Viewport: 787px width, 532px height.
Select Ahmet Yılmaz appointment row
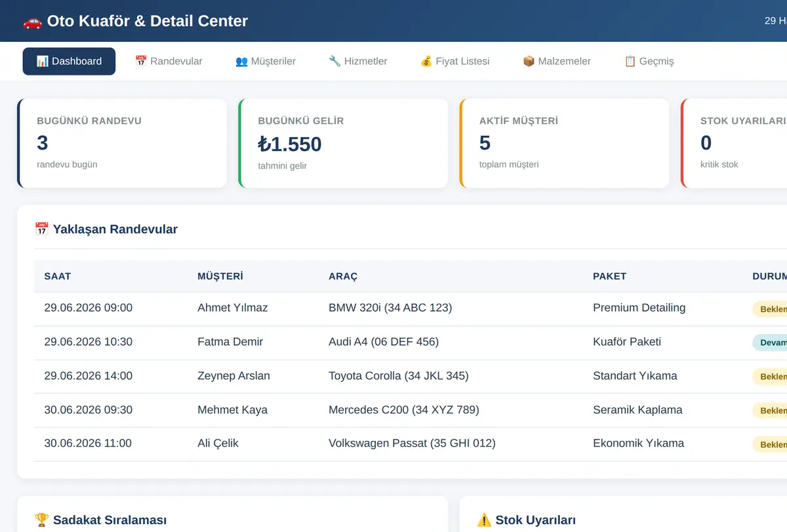(x=411, y=308)
